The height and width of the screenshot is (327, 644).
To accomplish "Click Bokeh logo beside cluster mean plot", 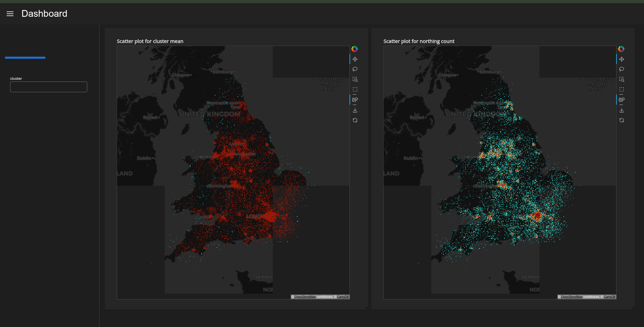I will (x=355, y=49).
